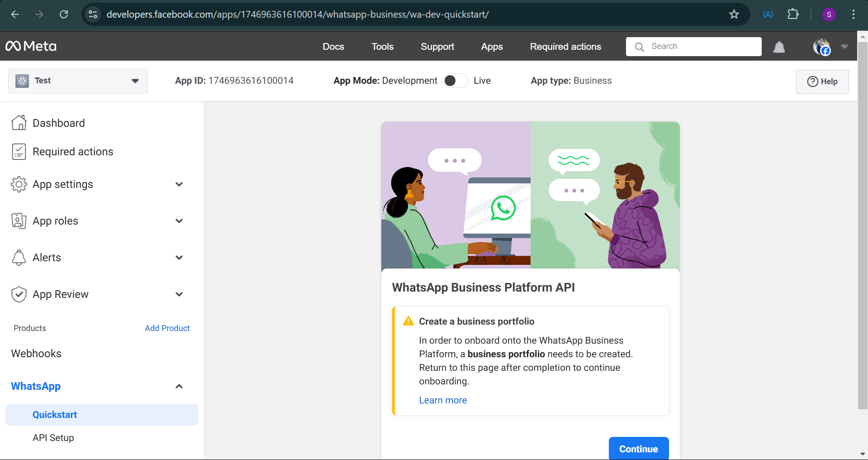Select the App Review shield icon

(x=19, y=294)
